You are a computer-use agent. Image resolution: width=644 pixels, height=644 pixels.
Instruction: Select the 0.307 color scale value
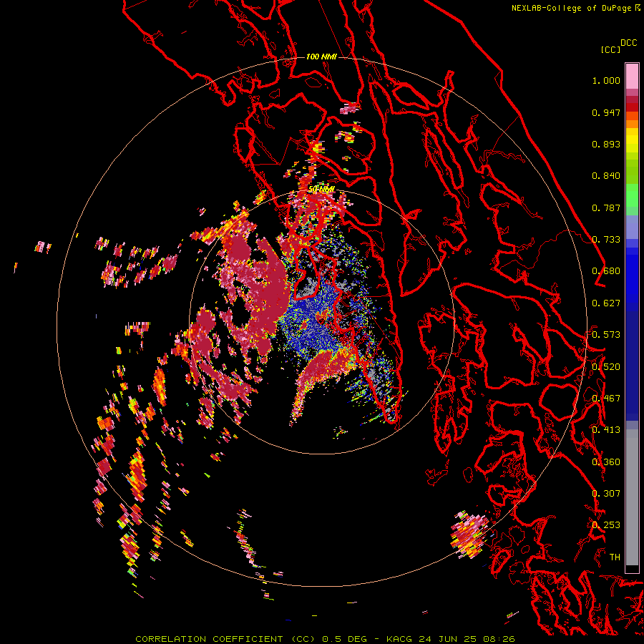point(606,494)
